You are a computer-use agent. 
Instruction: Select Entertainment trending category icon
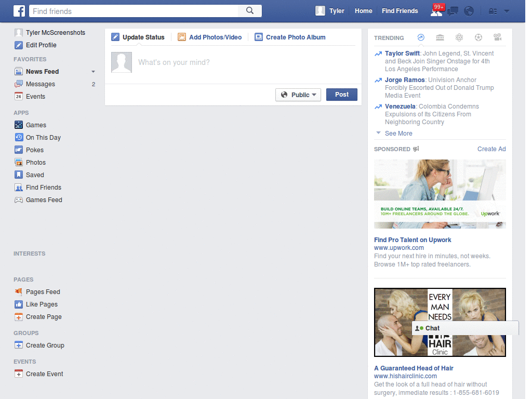[x=497, y=37]
